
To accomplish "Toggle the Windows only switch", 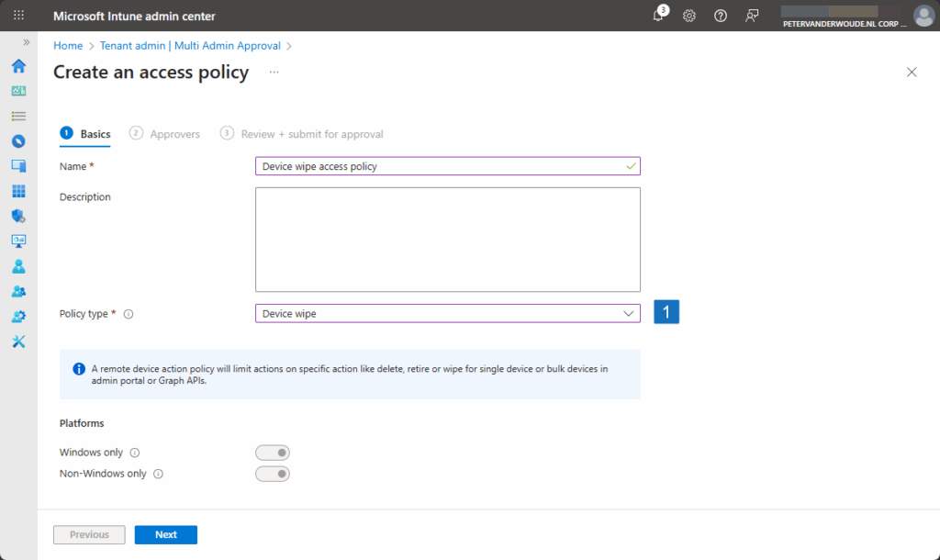I will click(273, 453).
